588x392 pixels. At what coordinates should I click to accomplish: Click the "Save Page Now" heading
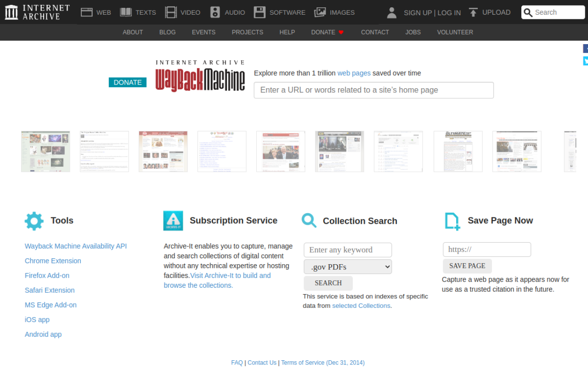(x=500, y=221)
